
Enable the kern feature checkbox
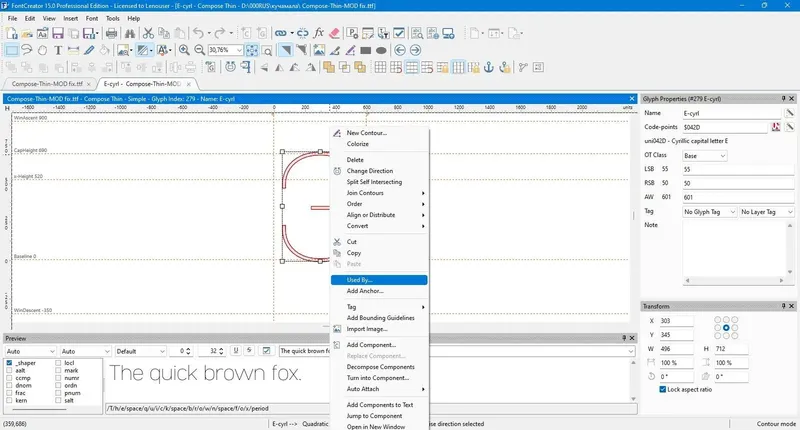click(x=9, y=400)
